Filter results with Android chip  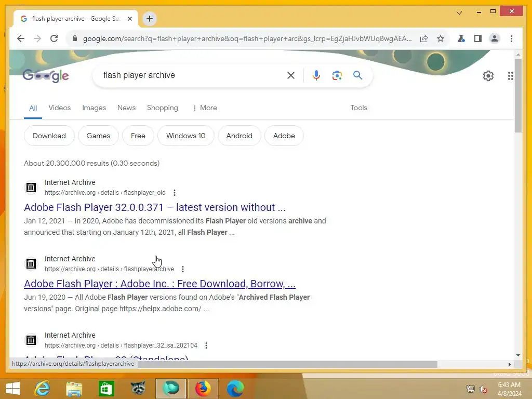click(239, 136)
